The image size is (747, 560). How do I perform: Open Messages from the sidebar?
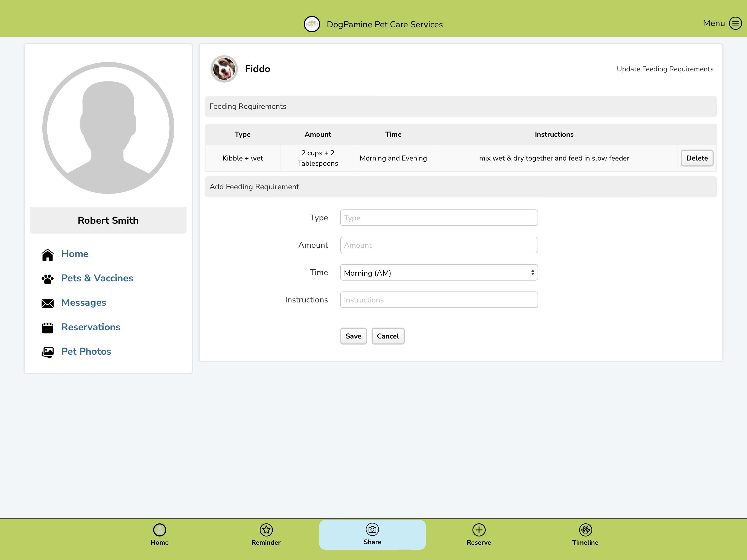point(84,302)
